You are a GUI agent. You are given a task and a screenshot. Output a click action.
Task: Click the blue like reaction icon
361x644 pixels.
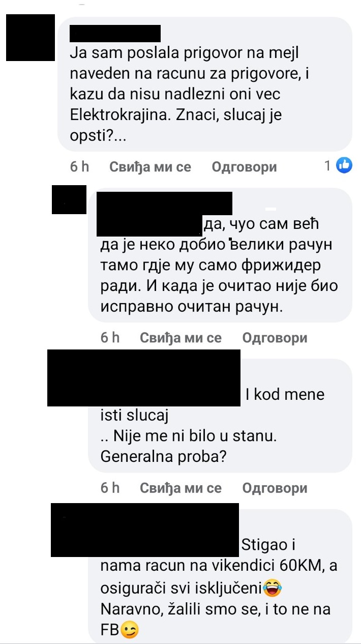tap(344, 165)
